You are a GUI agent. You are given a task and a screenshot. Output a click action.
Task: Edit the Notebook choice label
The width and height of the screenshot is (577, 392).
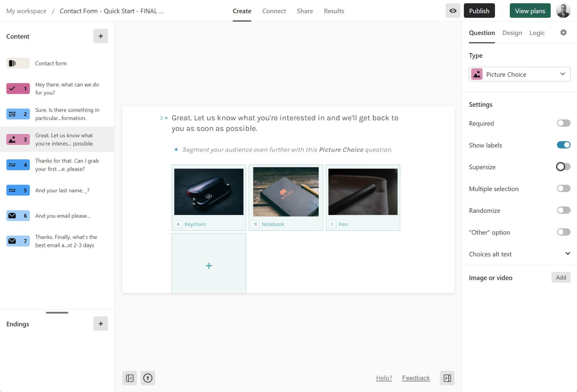coord(273,224)
